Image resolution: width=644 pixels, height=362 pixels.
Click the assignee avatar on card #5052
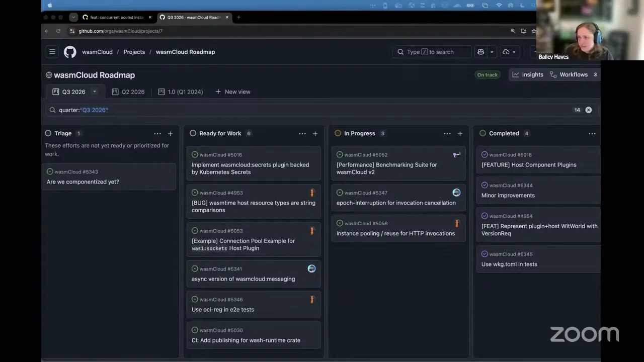(456, 155)
